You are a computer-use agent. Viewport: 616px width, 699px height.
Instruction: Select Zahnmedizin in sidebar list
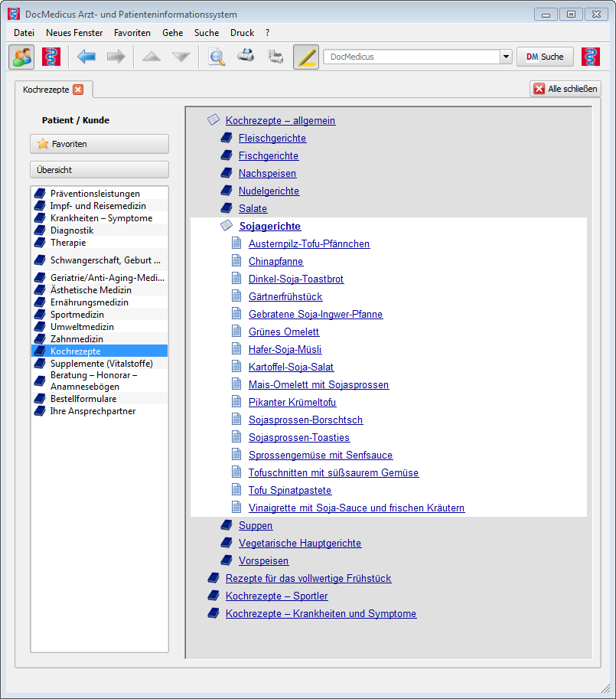[x=99, y=339]
